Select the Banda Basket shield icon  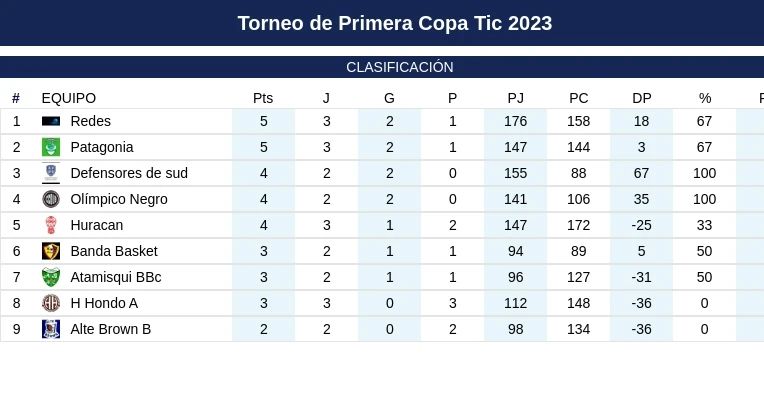pos(51,251)
